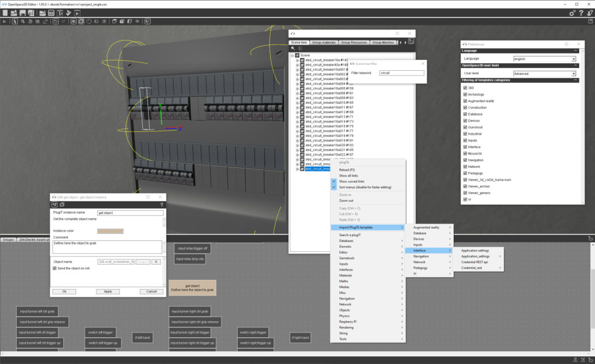Click the clock icon in the second toolbar
Viewport: 595px width, 364px height.
(89, 21)
